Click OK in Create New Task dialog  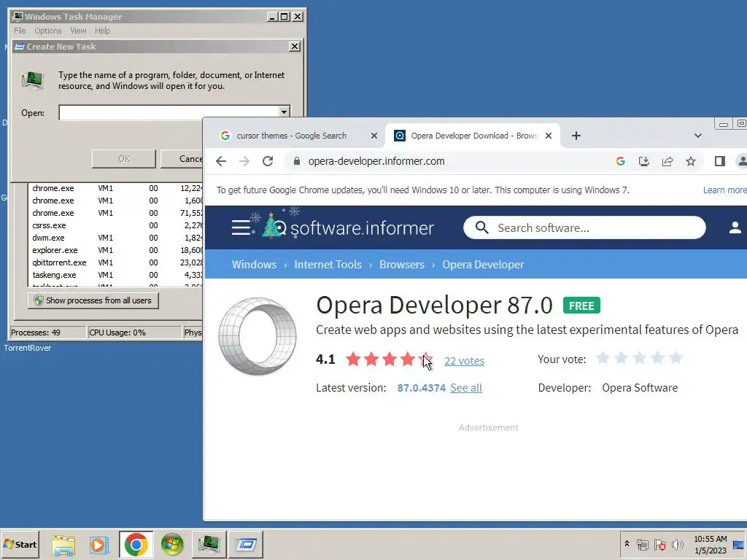(x=124, y=158)
